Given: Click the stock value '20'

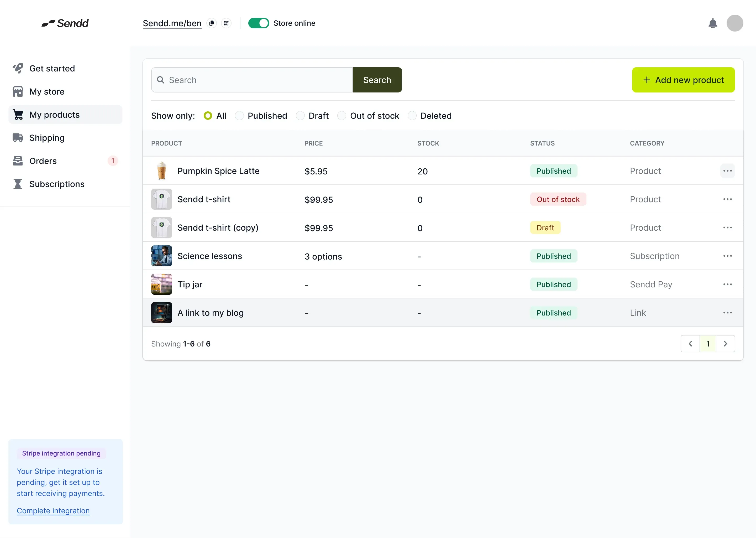Looking at the screenshot, I should click(x=422, y=171).
